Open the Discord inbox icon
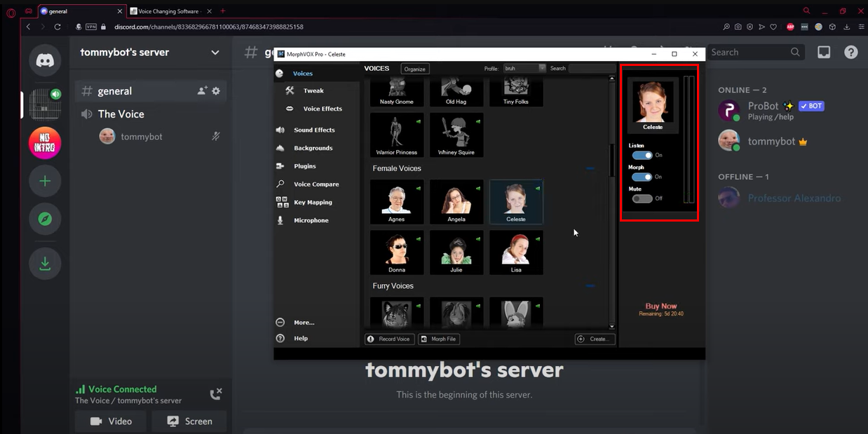 coord(824,52)
